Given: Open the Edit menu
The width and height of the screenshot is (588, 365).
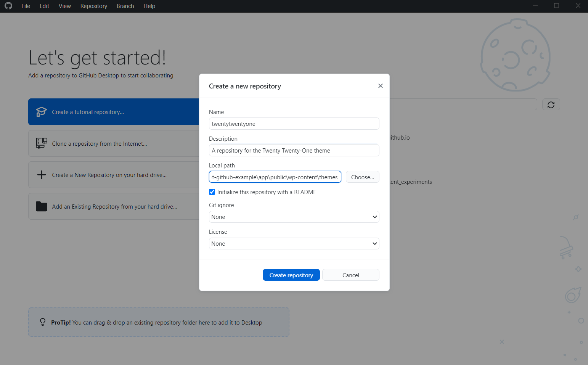Looking at the screenshot, I should point(44,6).
